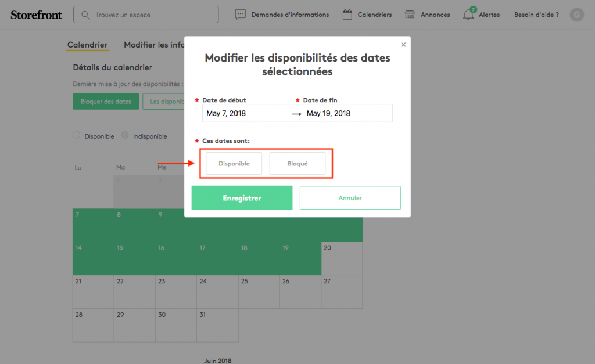Click the Calendriers calendar icon
Viewport: 595px width, 364px height.
347,15
